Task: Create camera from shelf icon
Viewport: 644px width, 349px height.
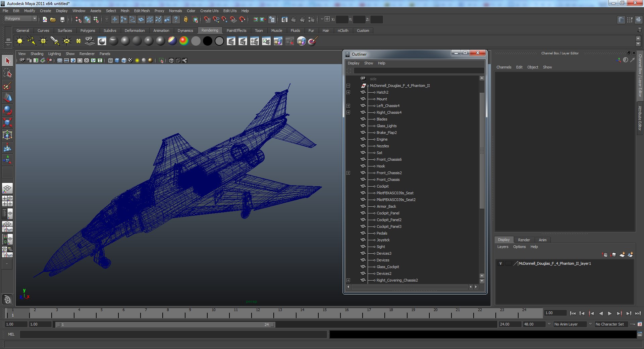Action: (90, 41)
